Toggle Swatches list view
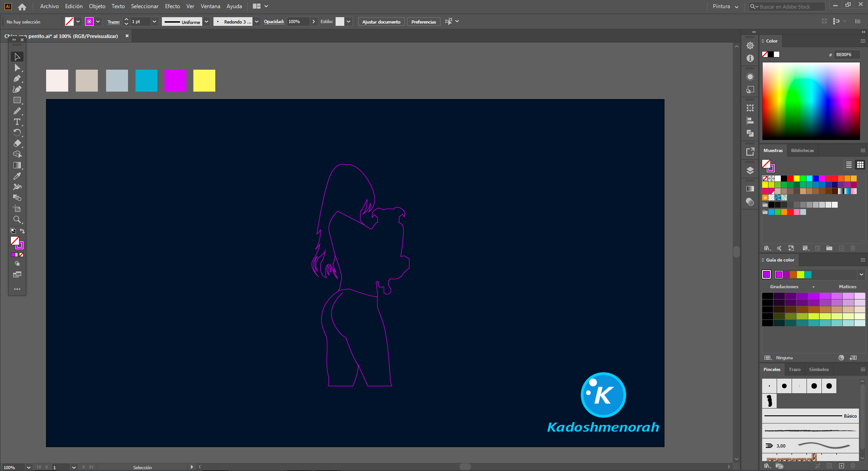This screenshot has height=471, width=868. pos(849,165)
